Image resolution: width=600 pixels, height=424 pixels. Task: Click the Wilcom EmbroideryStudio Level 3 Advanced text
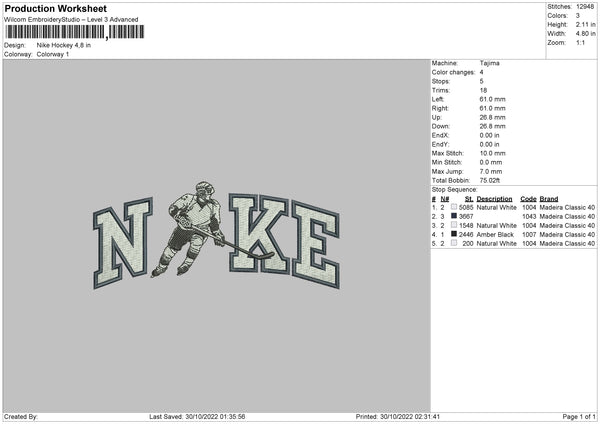tap(71, 20)
